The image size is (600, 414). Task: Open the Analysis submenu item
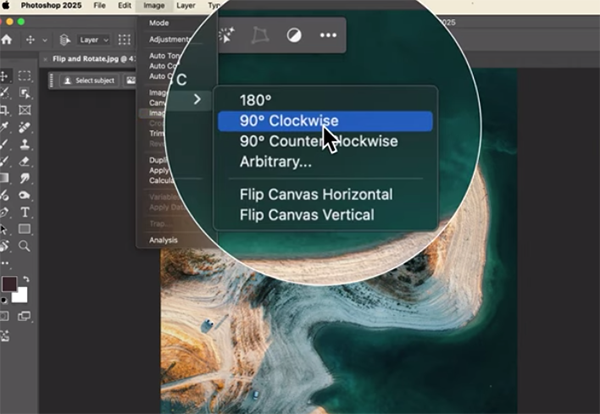point(163,240)
